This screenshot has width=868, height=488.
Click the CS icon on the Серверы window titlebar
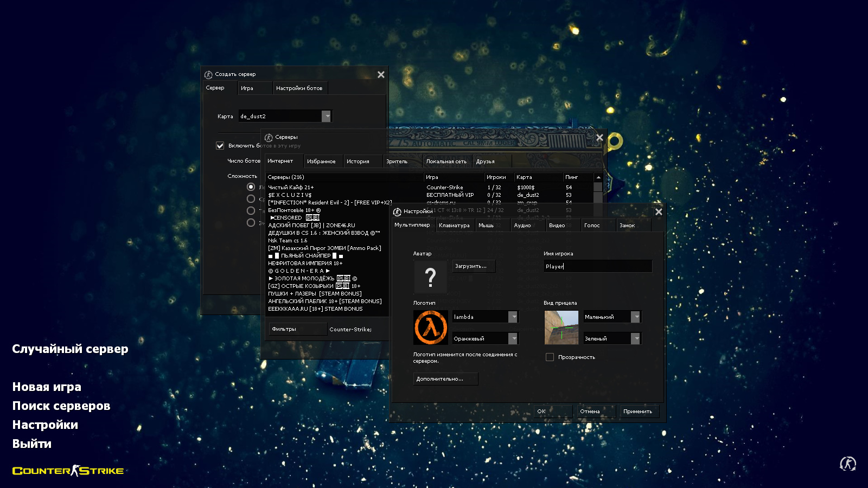(268, 138)
